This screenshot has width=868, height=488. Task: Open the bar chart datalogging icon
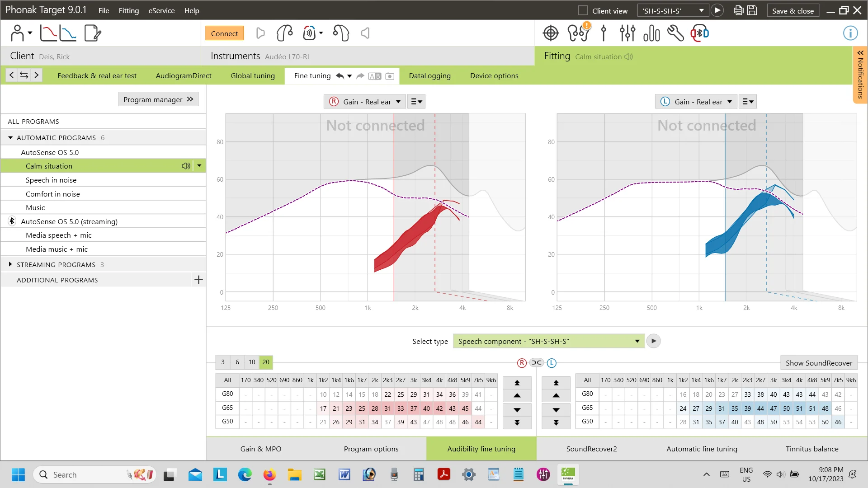(651, 33)
